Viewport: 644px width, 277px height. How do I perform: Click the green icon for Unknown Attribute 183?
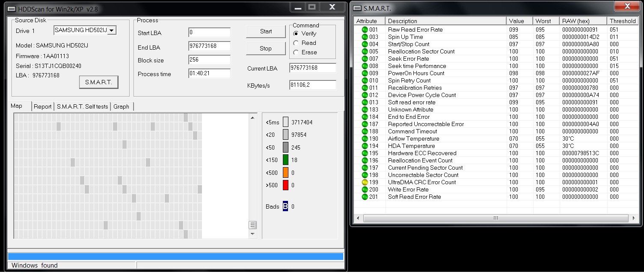[x=365, y=109]
